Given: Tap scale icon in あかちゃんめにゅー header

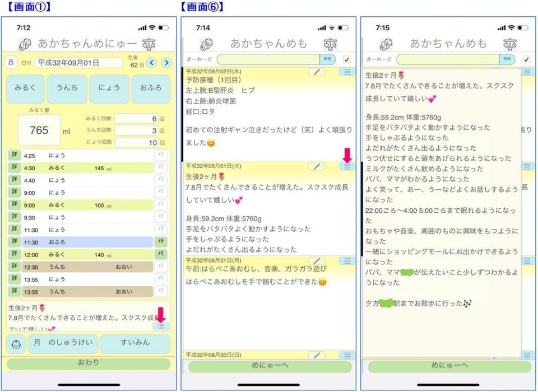Looking at the screenshot, I should point(149,44).
